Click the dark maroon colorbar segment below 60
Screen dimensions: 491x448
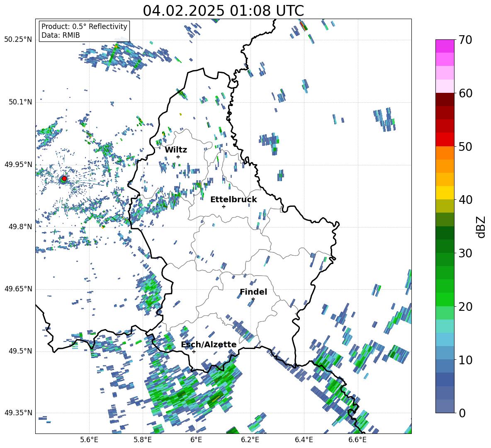[x=445, y=99]
